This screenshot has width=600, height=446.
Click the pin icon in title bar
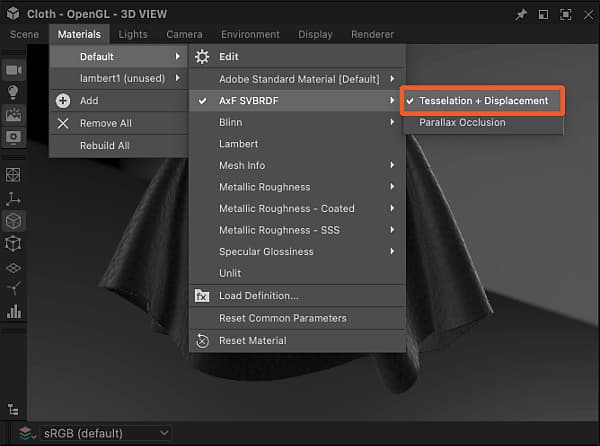(x=520, y=15)
